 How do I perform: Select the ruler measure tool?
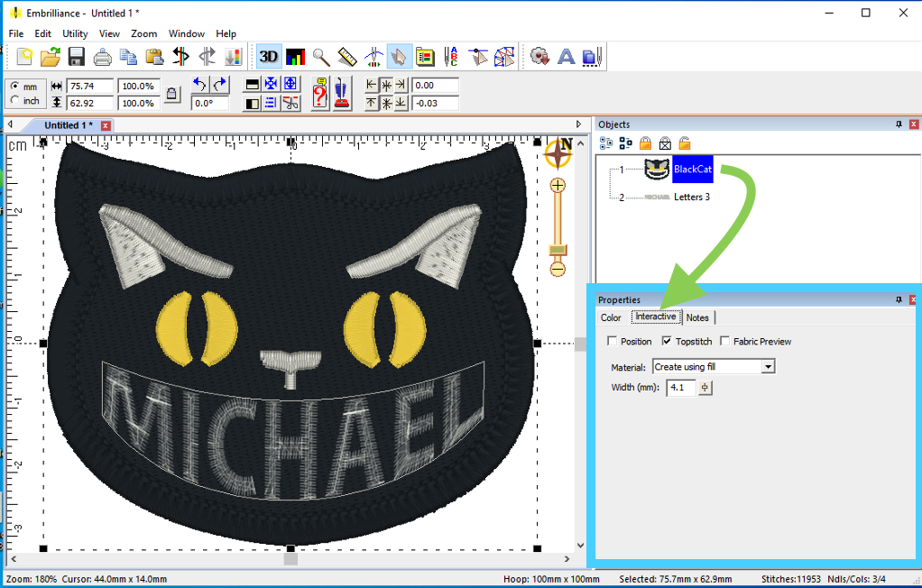pyautogui.click(x=347, y=57)
